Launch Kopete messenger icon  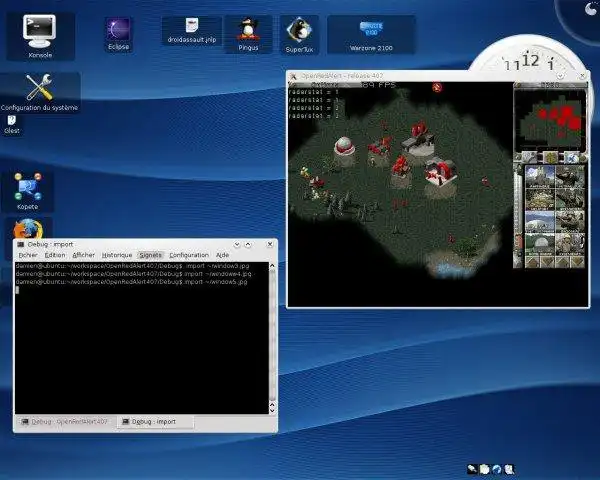(x=28, y=191)
